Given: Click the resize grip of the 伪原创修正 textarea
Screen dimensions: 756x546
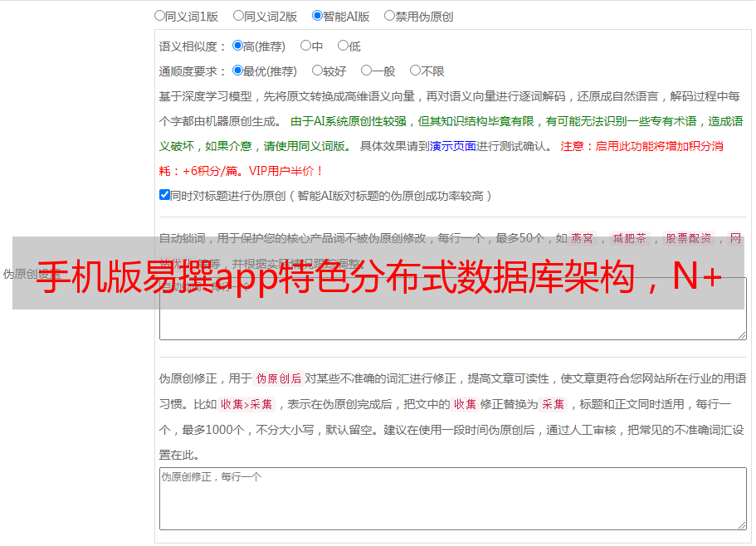Looking at the screenshot, I should [742, 525].
